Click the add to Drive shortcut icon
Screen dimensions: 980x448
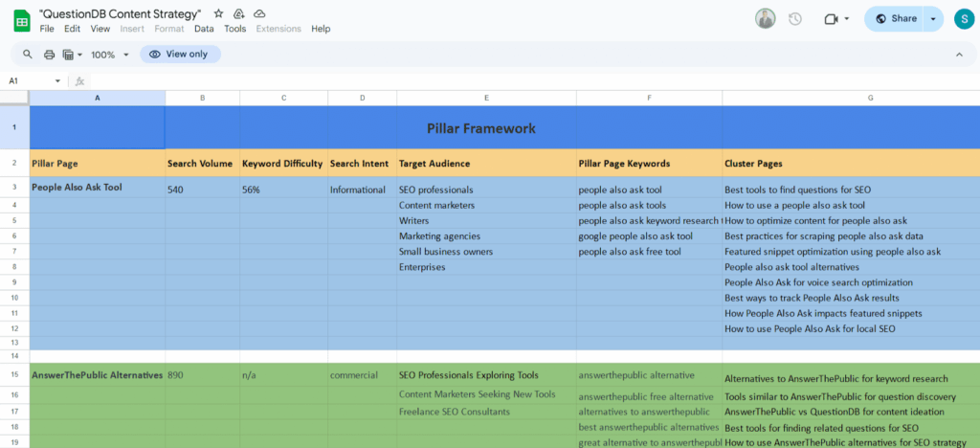coord(238,13)
